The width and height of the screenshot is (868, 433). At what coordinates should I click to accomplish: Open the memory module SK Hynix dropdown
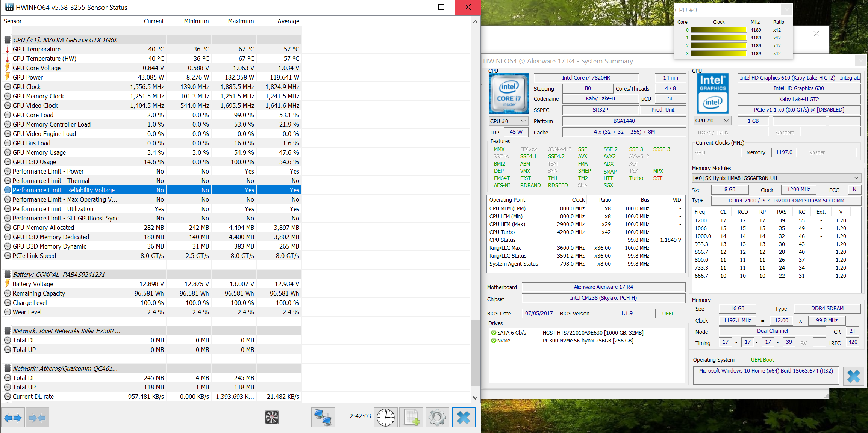click(x=776, y=178)
